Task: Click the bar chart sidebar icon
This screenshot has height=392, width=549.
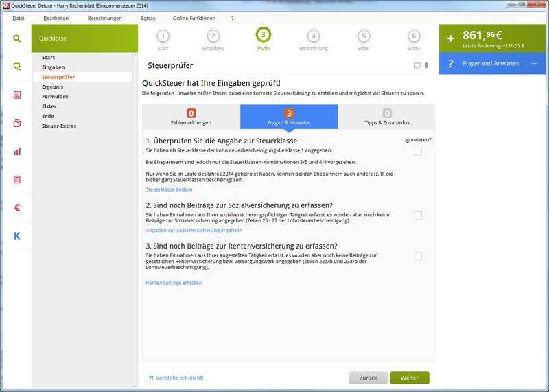Action: pos(16,151)
